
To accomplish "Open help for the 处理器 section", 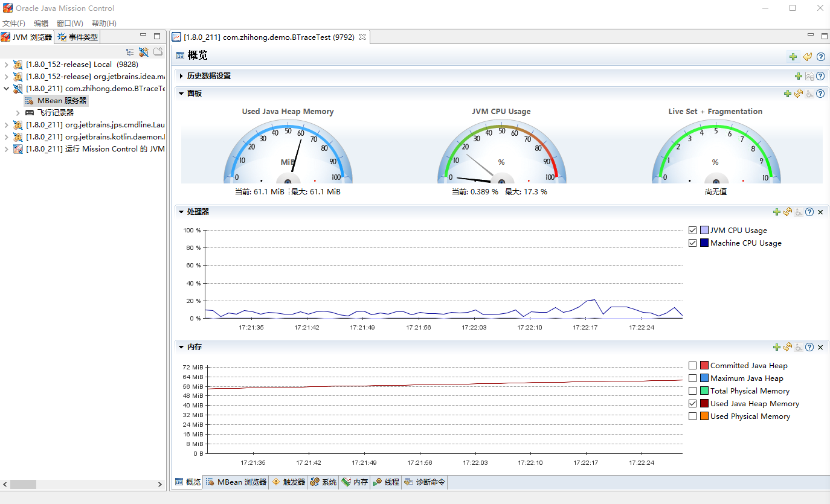I will [809, 212].
